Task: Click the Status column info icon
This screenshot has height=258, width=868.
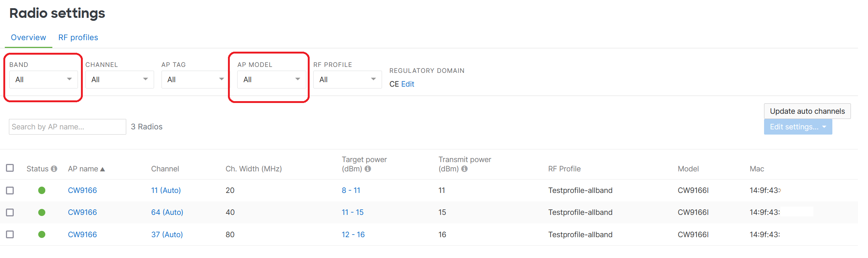Action: tap(54, 168)
